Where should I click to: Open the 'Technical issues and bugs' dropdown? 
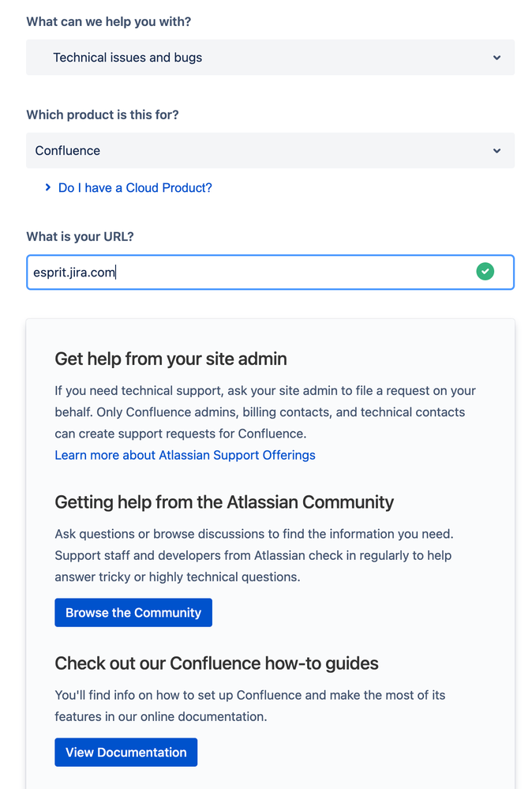(x=270, y=58)
